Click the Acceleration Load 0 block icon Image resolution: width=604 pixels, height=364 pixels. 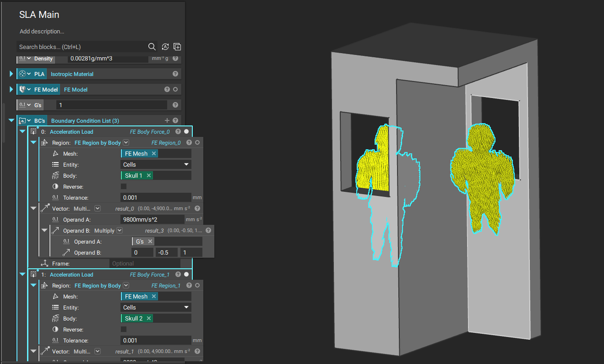click(x=33, y=131)
